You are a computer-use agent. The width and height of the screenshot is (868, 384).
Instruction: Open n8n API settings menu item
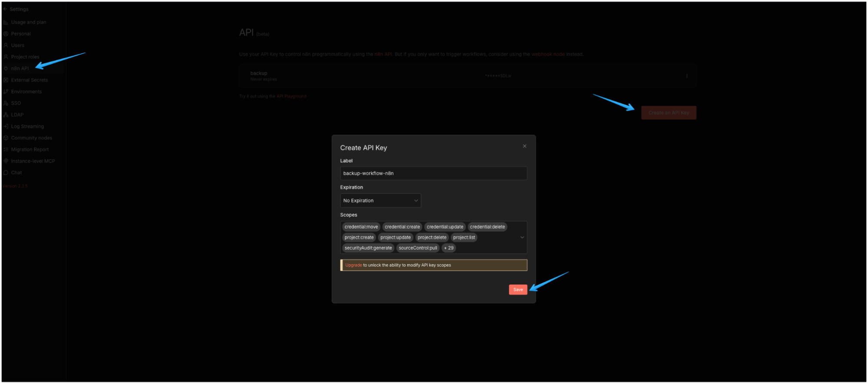(x=20, y=69)
